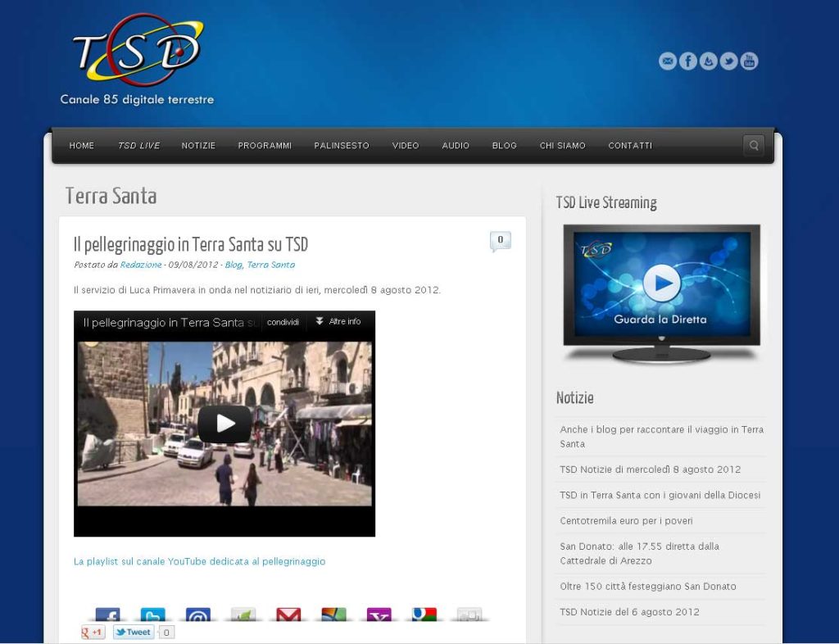Open the TSD LIVE menu item
Image resolution: width=839 pixels, height=644 pixels.
138,146
